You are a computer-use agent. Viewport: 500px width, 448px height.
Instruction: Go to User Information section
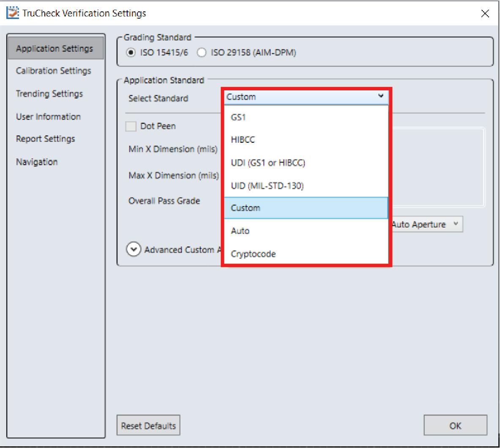click(48, 117)
